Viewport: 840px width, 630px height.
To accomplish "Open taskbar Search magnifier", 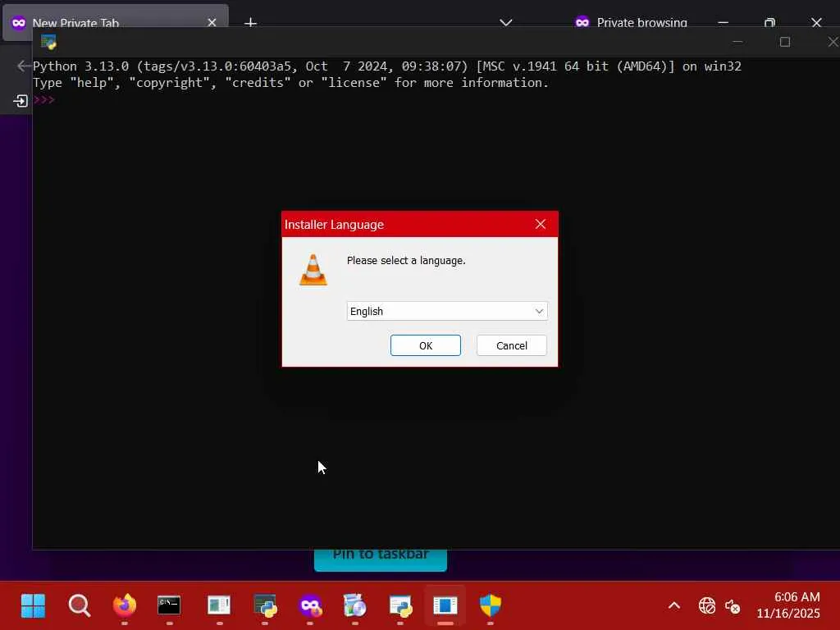I will (80, 606).
